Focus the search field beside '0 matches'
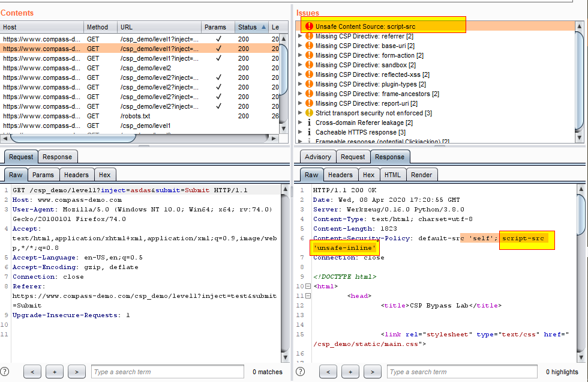 [167, 372]
